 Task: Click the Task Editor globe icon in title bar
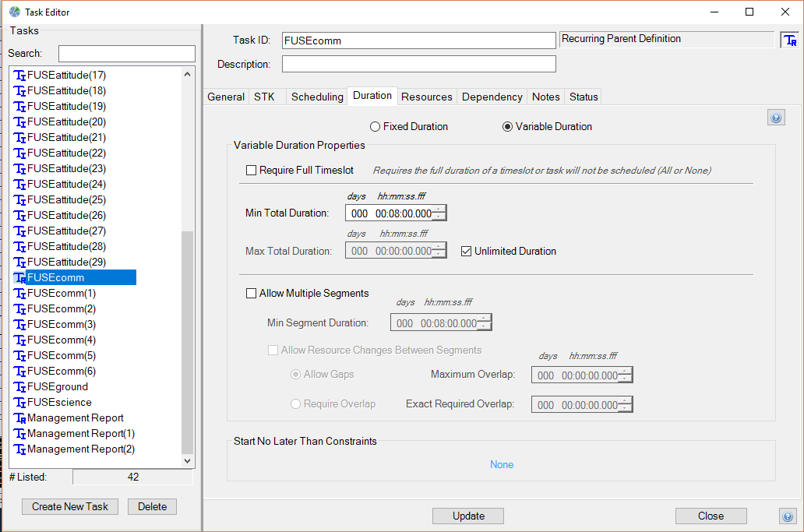click(14, 12)
